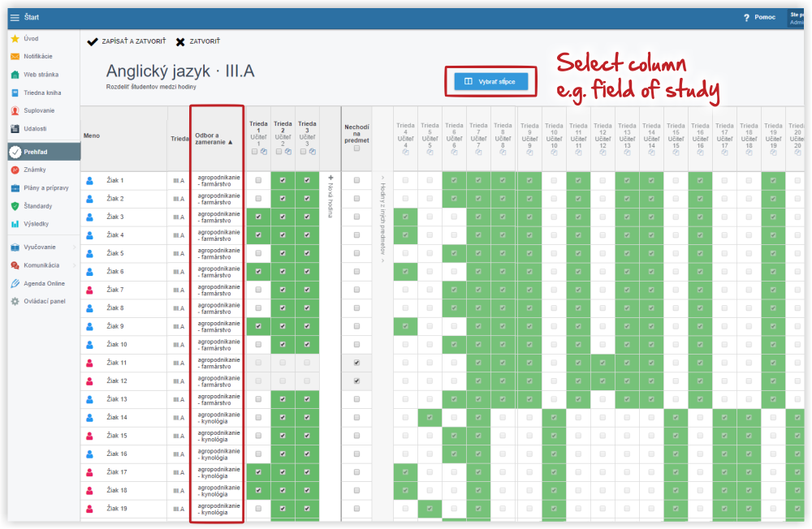This screenshot has width=812, height=529.
Task: Click ZAPÍSAŤ A ZATVORIŤ button
Action: click(x=127, y=41)
